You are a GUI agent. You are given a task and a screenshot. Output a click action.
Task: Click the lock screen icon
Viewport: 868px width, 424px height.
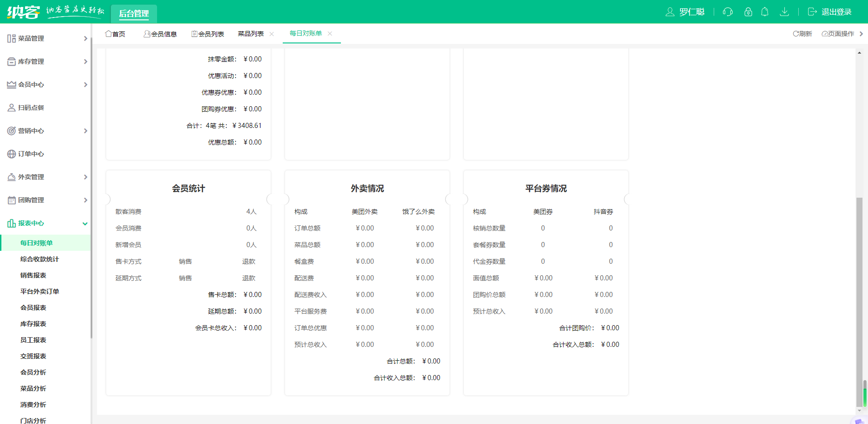coord(748,12)
